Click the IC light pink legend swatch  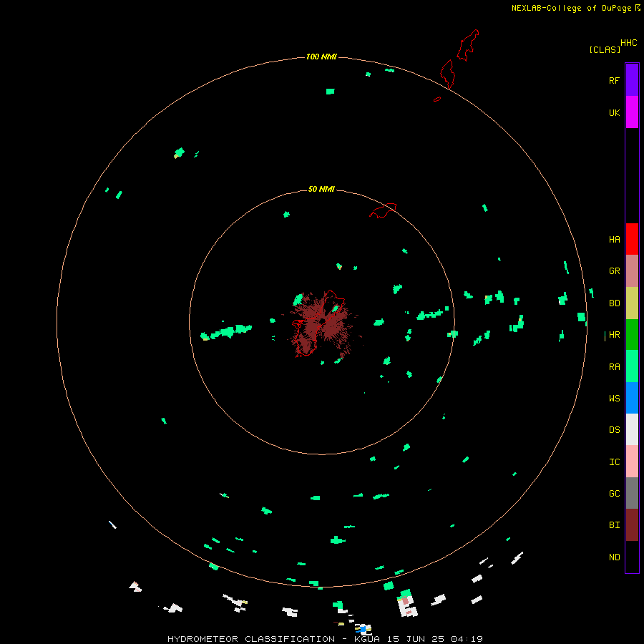(632, 462)
